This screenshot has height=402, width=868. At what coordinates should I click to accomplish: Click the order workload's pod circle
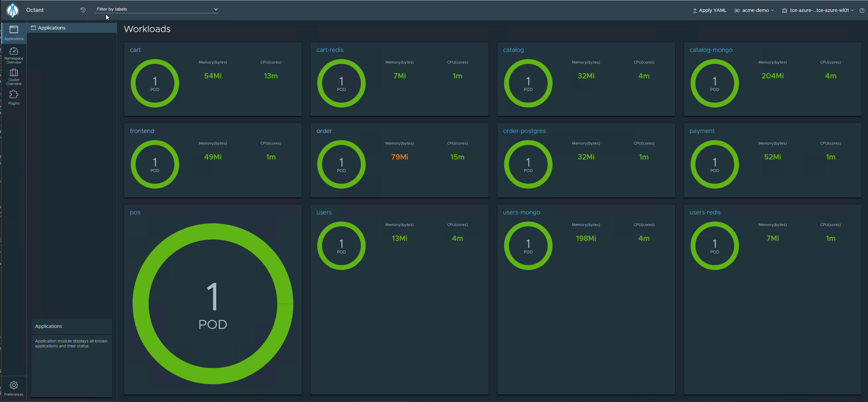pos(341,164)
